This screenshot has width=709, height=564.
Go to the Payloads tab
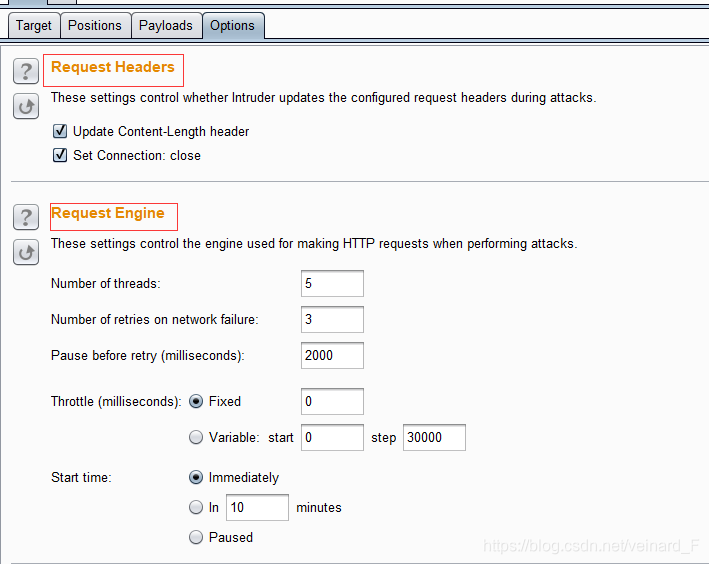[x=166, y=25]
